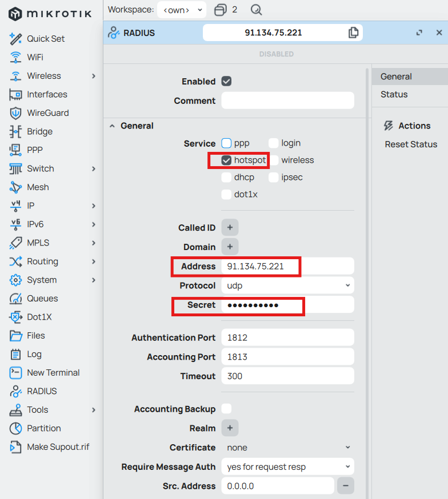Expand the Routing submenu arrow

pos(94,261)
